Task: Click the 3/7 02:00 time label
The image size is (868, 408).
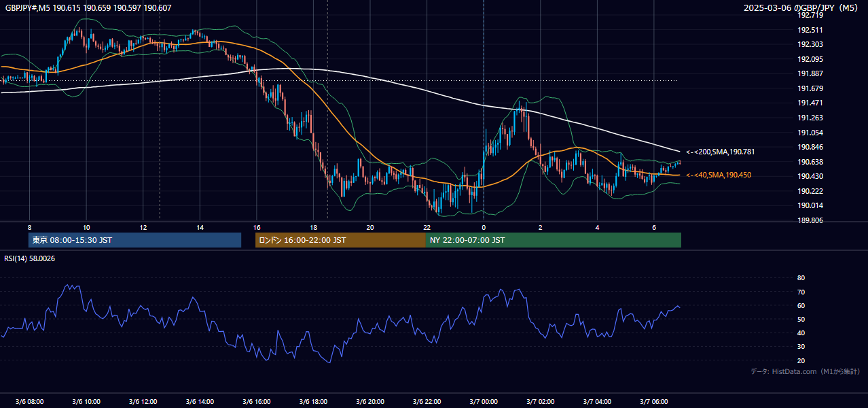Action: click(x=541, y=401)
